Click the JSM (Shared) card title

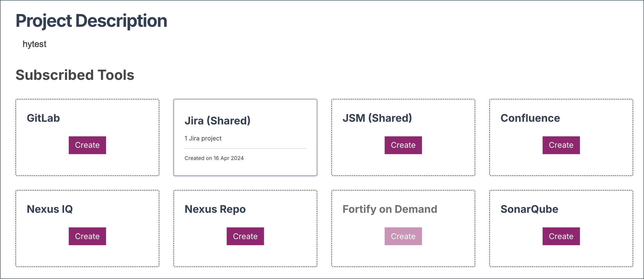377,118
